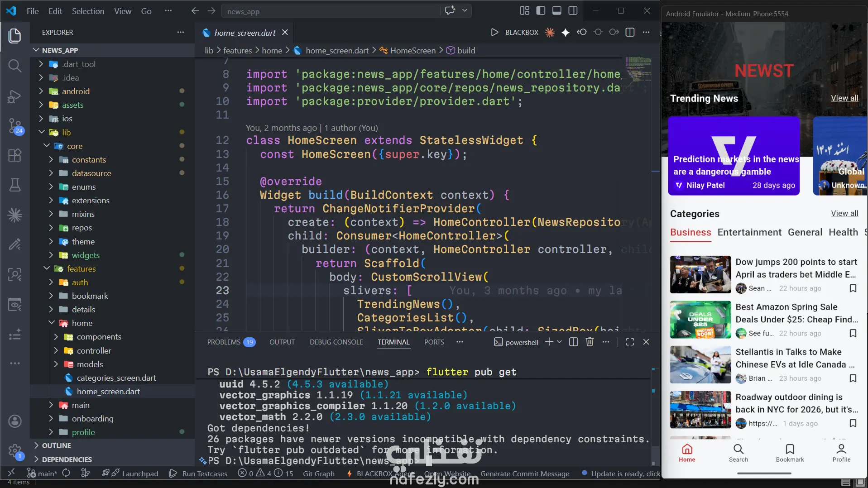
Task: Open the Dow jumps article thumbnail
Action: [x=700, y=275]
